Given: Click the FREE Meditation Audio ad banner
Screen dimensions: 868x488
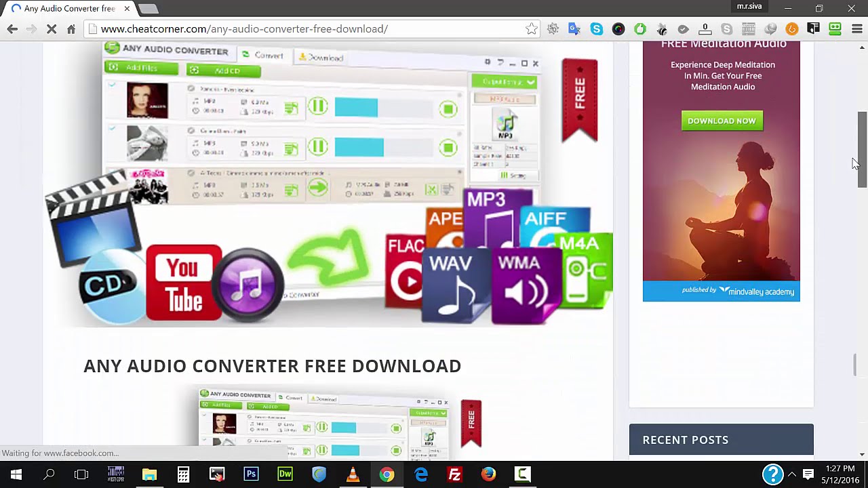Looking at the screenshot, I should (x=722, y=171).
